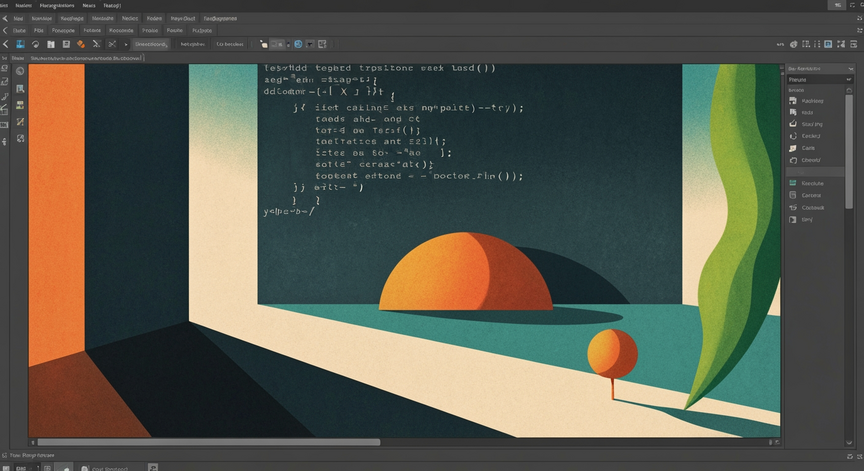Select the group objects tool on left
Image resolution: width=864 pixels, height=471 pixels.
[x=20, y=138]
